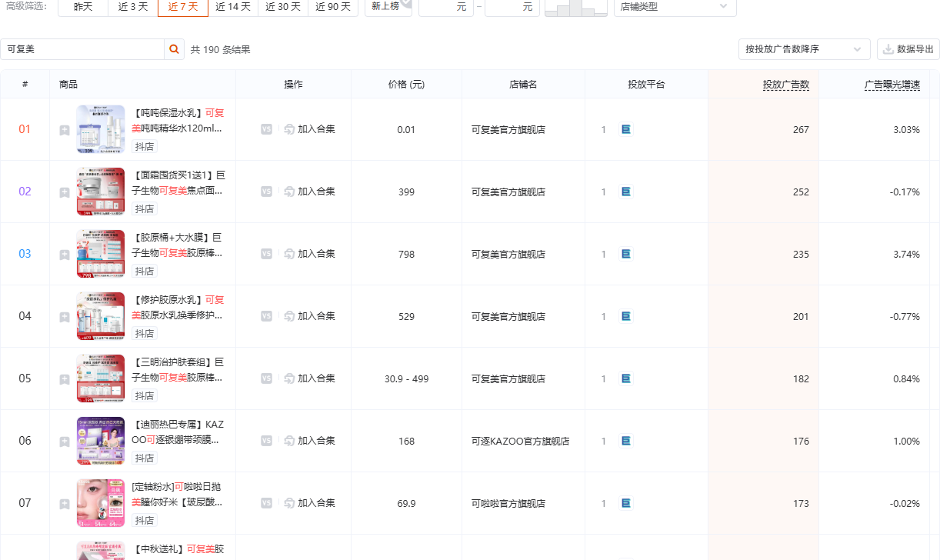Click the 抖店 tag in row 01
Image resolution: width=940 pixels, height=560 pixels.
145,146
